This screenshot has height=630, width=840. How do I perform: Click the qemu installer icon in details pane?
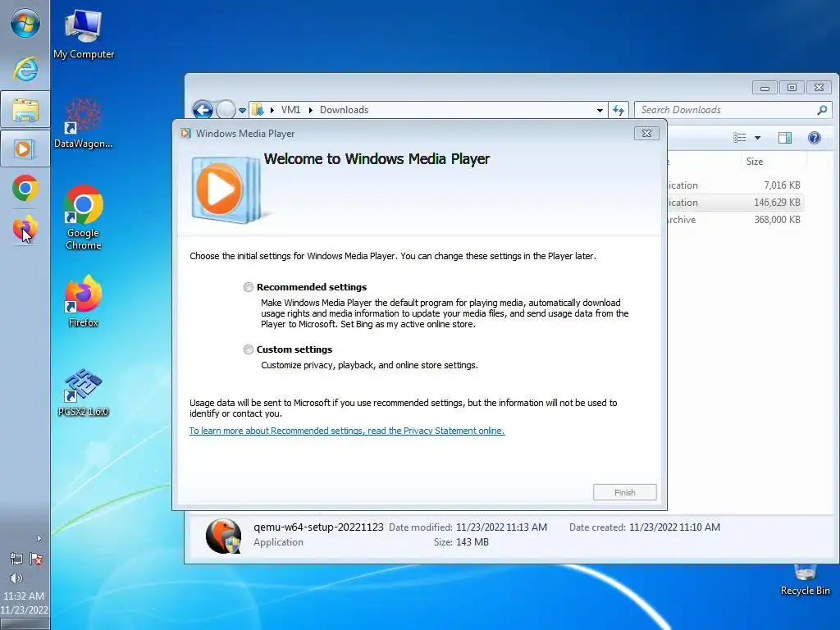(223, 536)
